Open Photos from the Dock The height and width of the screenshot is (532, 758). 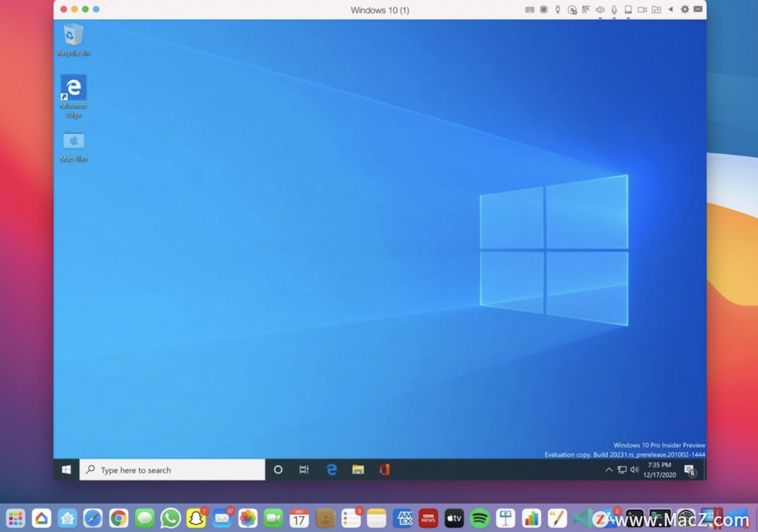248,519
